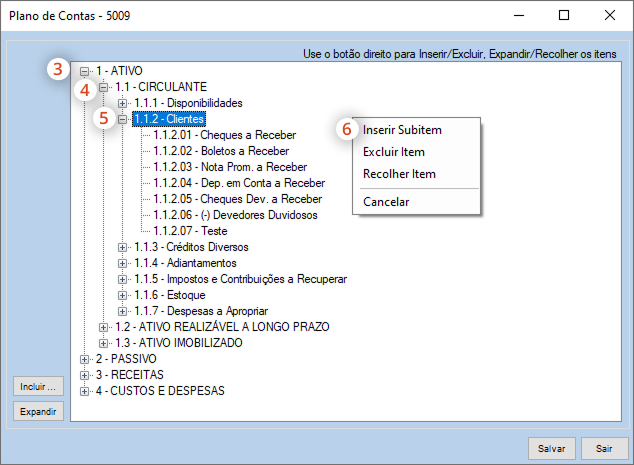
Task: Collapse the 1 - ATIVO tree node
Action: pyautogui.click(x=85, y=71)
